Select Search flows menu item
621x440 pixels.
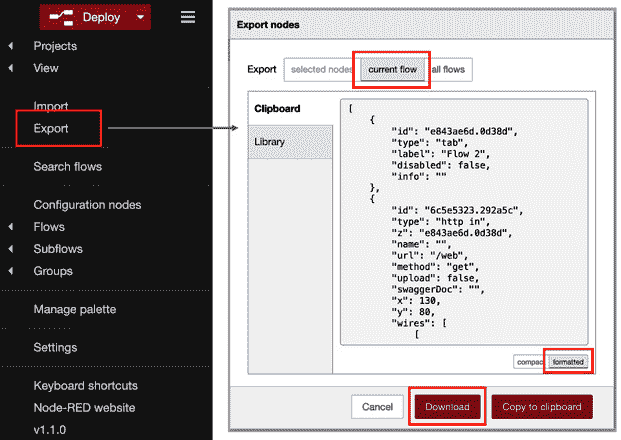(x=67, y=166)
